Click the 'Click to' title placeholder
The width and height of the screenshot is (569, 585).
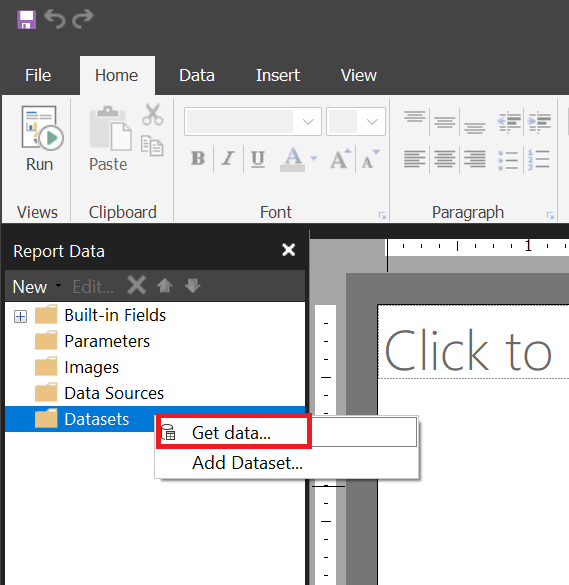[468, 350]
